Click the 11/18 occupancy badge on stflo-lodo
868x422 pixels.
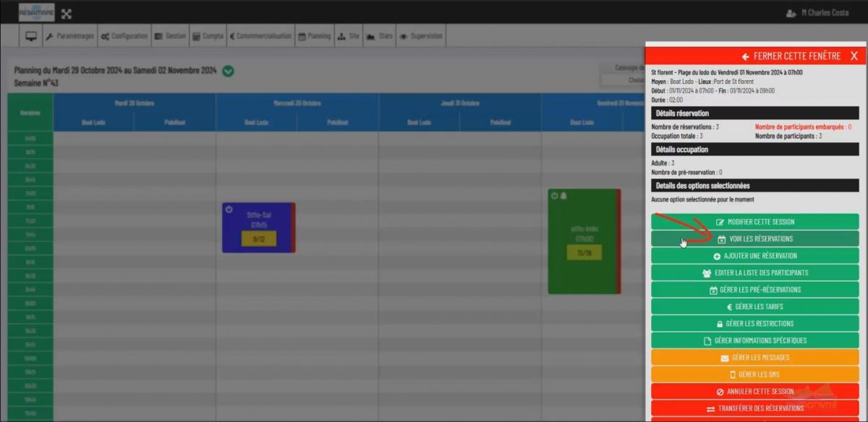pos(584,254)
